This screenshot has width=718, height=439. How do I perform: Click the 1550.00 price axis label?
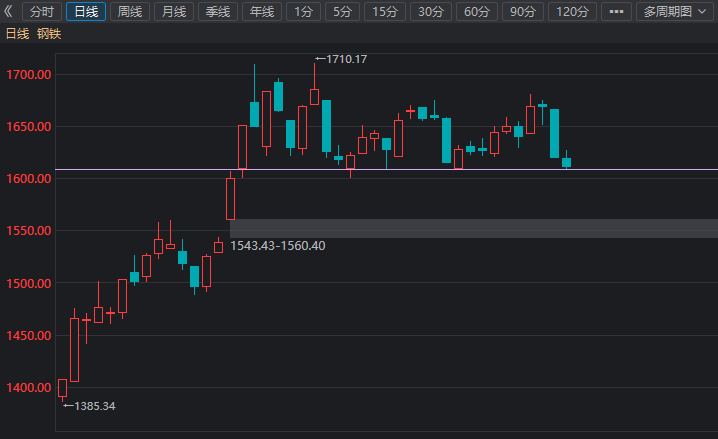click(28, 231)
